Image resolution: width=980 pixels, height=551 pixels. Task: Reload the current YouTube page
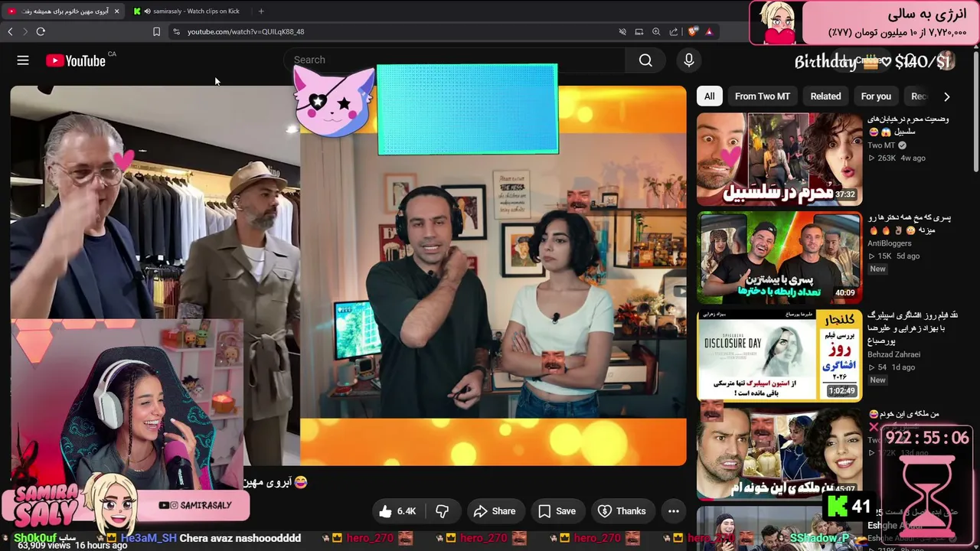(41, 31)
